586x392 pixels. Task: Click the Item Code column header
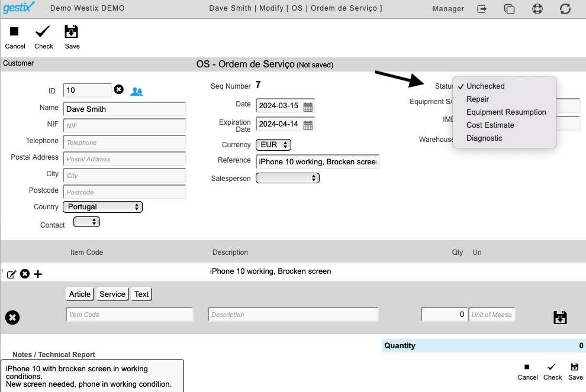(x=86, y=252)
